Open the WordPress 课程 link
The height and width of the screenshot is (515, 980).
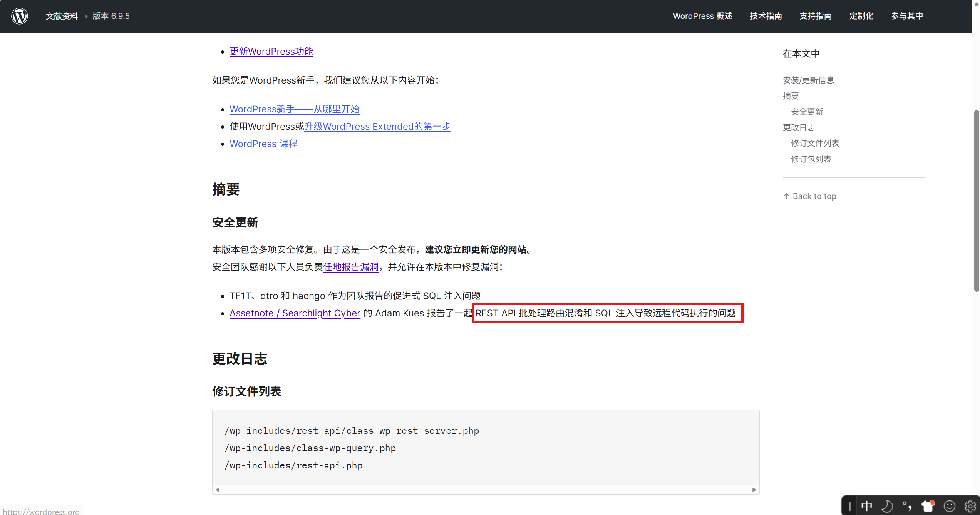coord(263,144)
